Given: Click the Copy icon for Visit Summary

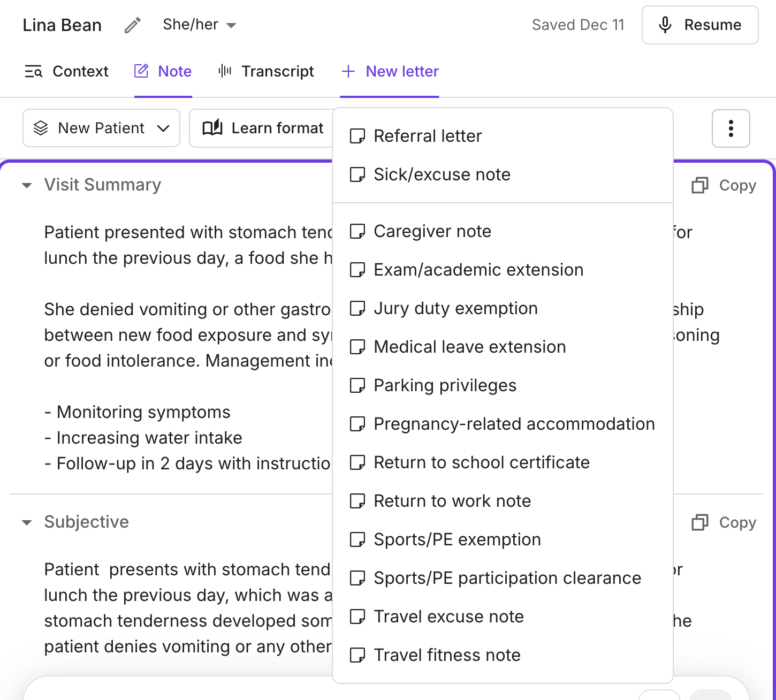Looking at the screenshot, I should click(700, 185).
